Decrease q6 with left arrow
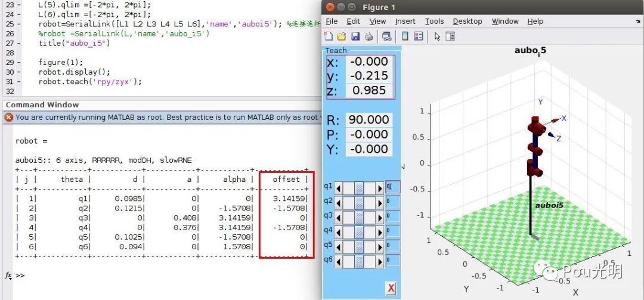The height and width of the screenshot is (300, 644). 339,261
